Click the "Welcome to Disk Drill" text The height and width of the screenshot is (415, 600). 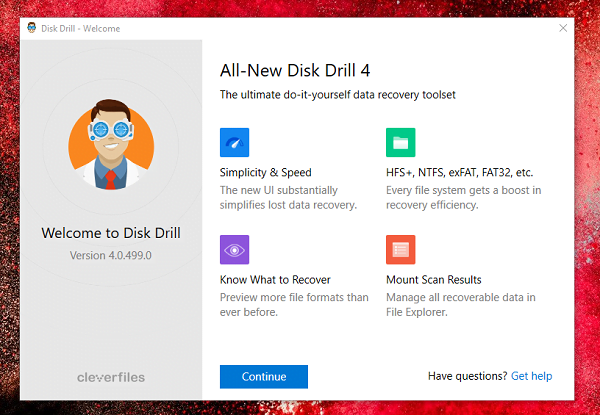111,233
